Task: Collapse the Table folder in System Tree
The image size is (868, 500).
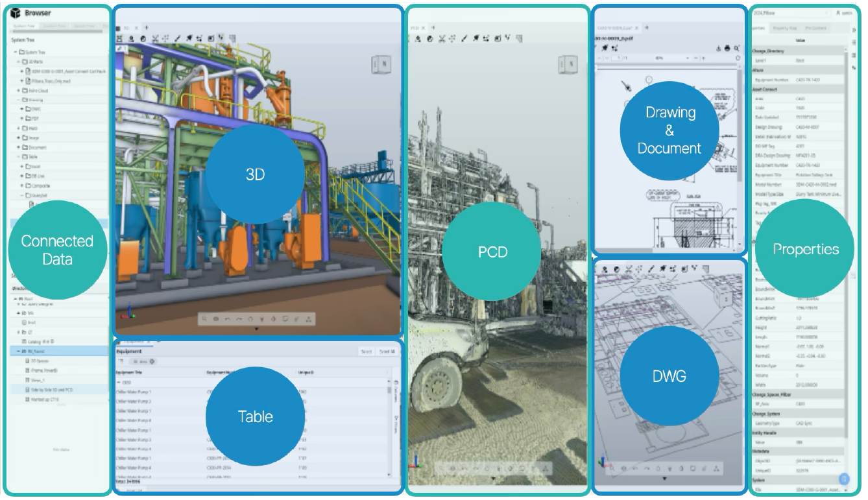Action: click(19, 157)
